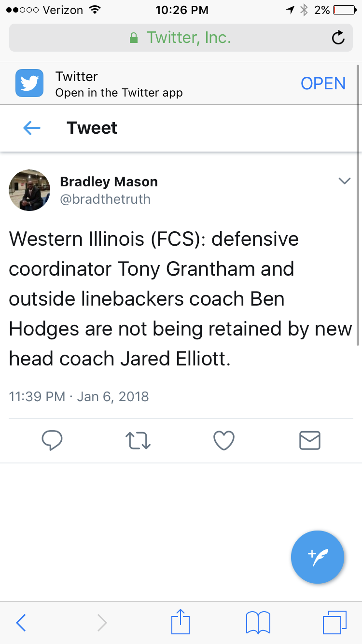This screenshot has height=644, width=362.
Task: Tap the status bar clock
Action: click(182, 10)
